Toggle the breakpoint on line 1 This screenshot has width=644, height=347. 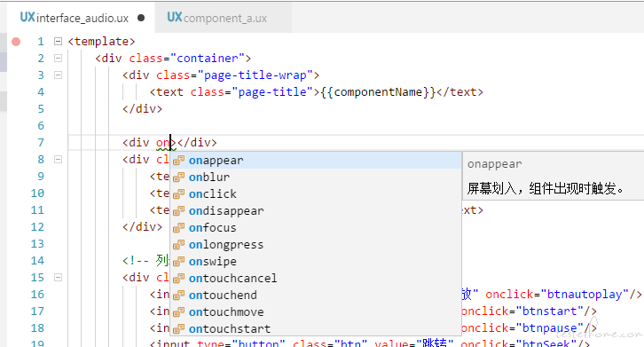(x=16, y=42)
